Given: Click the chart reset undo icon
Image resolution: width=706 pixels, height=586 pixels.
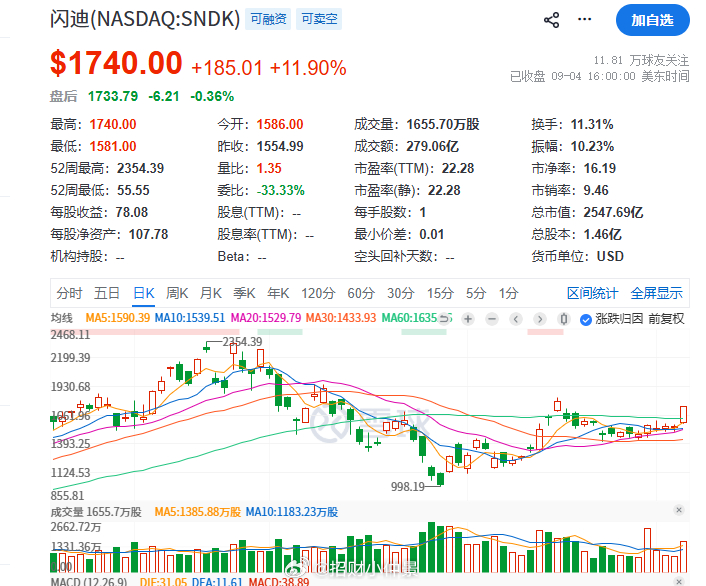Looking at the screenshot, I should [444, 319].
